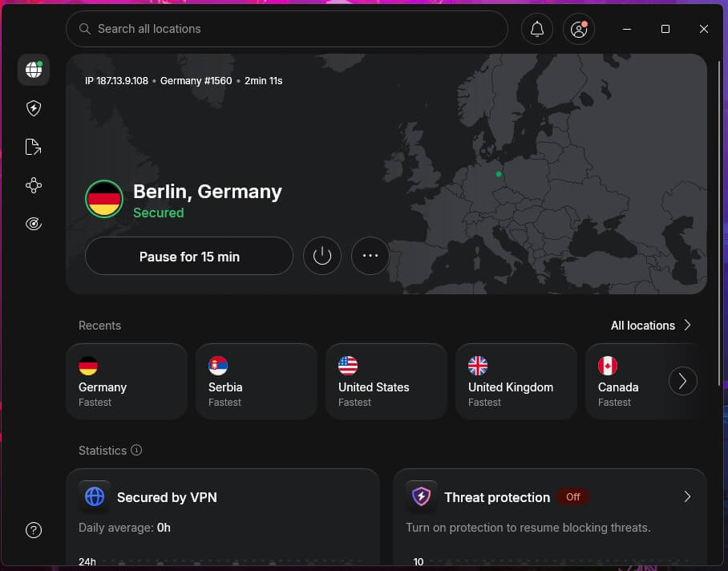Click the Statistics section label
The width and height of the screenshot is (728, 571).
[103, 450]
